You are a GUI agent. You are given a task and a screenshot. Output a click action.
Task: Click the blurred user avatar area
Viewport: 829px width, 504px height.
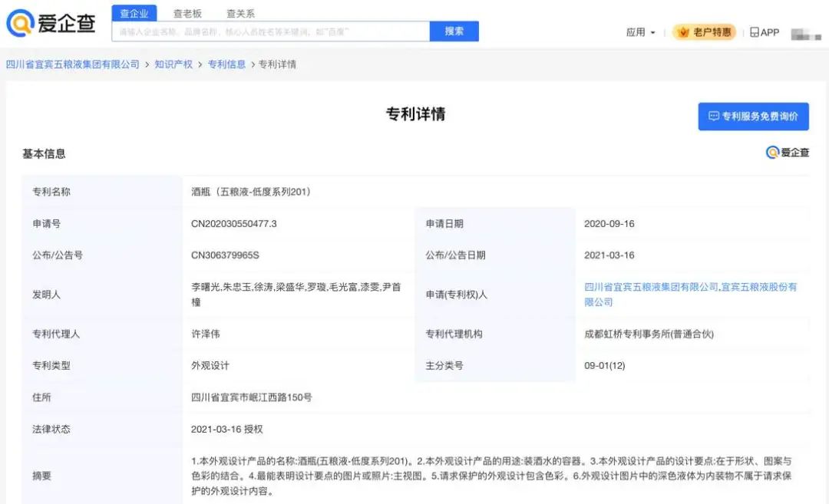tap(806, 35)
